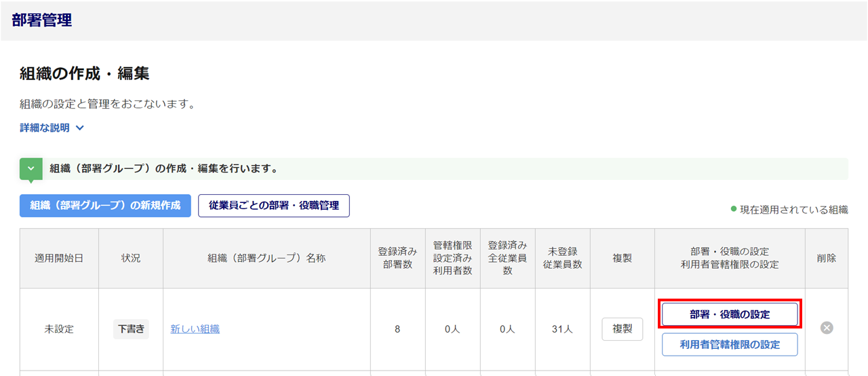Collapse the green chevron callout icon
Viewport: 868px width, 376px height.
click(x=31, y=169)
